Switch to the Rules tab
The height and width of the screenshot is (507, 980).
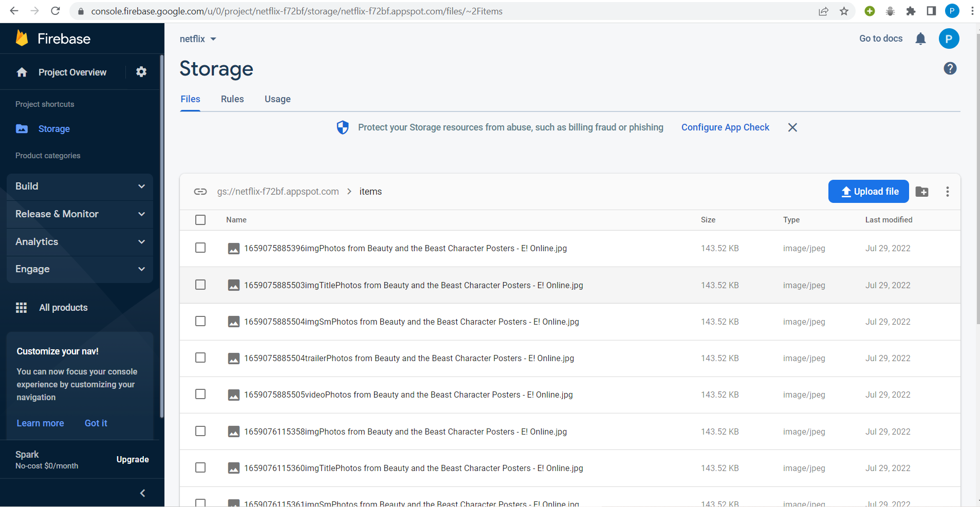232,99
